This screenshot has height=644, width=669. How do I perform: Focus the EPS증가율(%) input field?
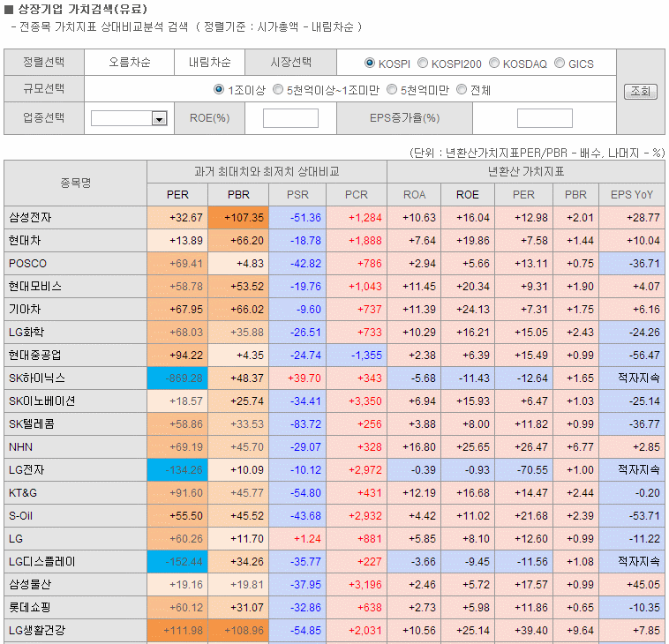pyautogui.click(x=545, y=118)
